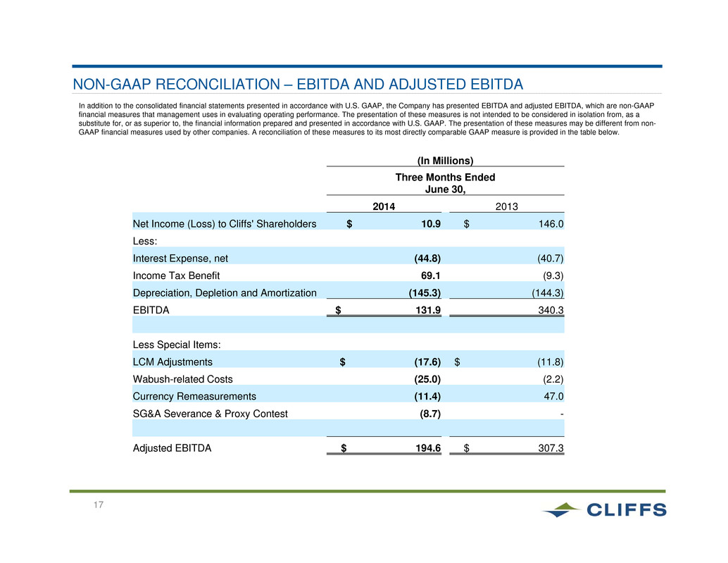Select the 'Three Months Ended June 30,' header
This screenshot has height=563, width=728.
(445, 183)
